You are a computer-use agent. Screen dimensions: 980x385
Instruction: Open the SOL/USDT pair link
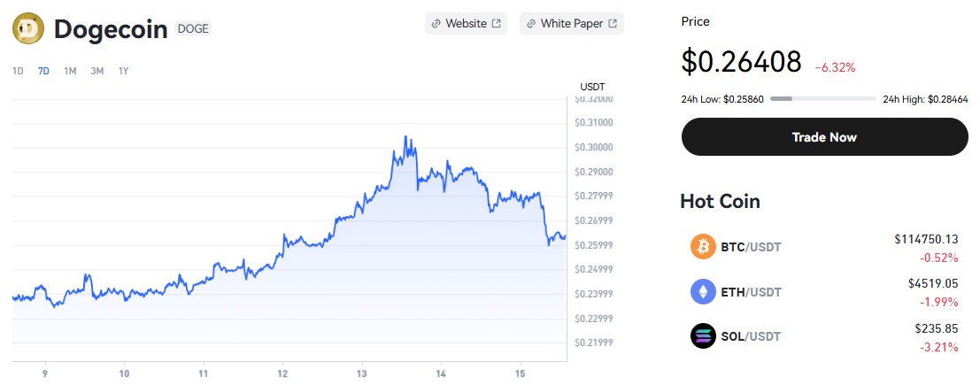751,335
